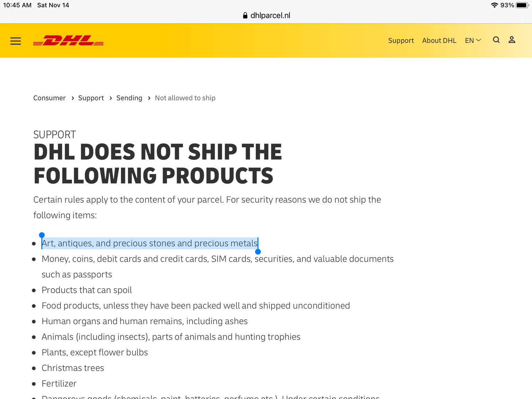532x399 pixels.
Task: Go to the Sending breadcrumb link
Action: [x=129, y=98]
